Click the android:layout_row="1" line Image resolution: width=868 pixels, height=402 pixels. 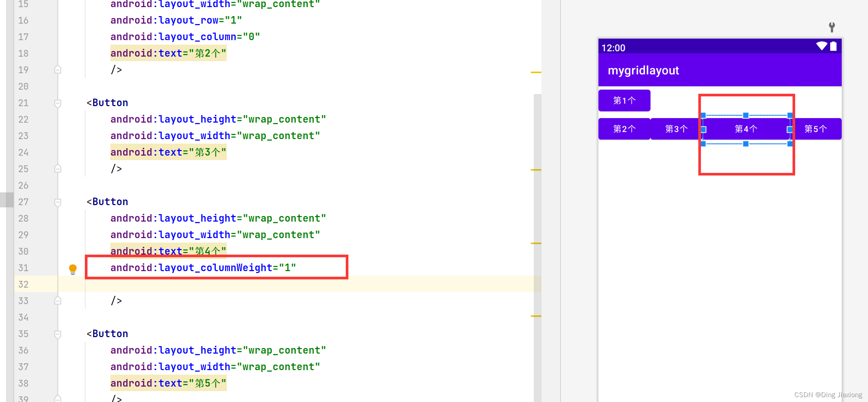(176, 20)
